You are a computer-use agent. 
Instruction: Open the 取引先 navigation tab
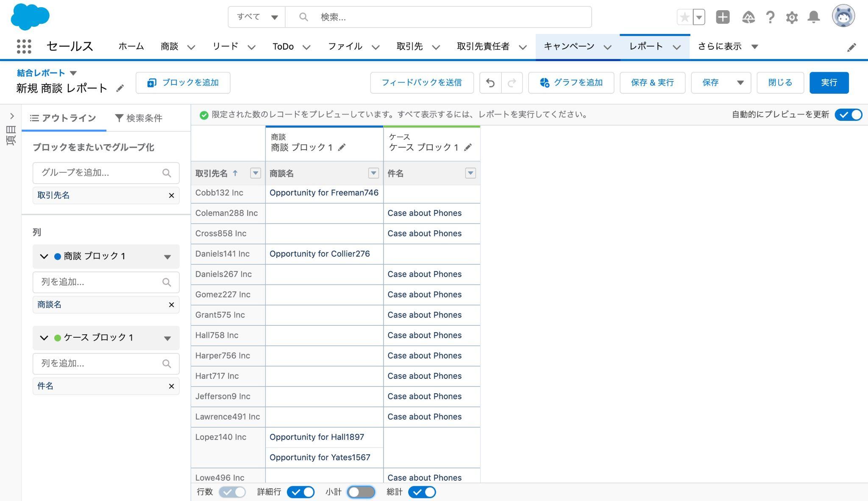pyautogui.click(x=409, y=46)
